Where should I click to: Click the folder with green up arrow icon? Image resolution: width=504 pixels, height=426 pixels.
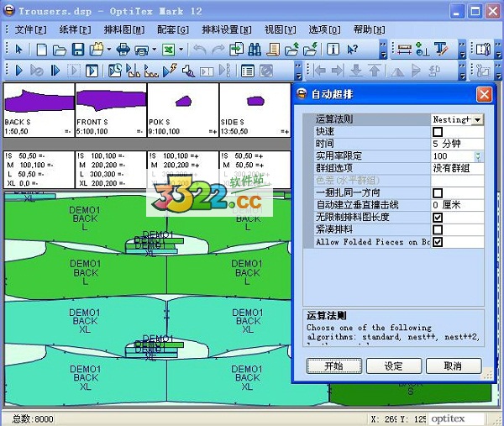tap(291, 50)
